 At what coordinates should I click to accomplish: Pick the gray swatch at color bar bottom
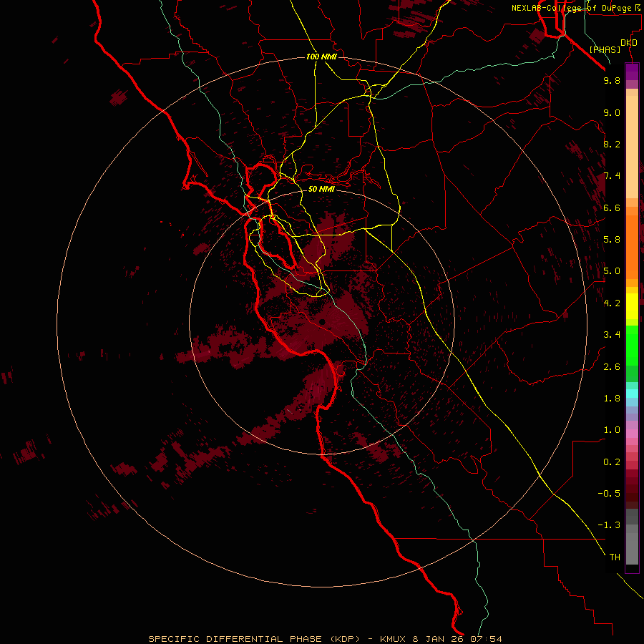click(x=632, y=548)
